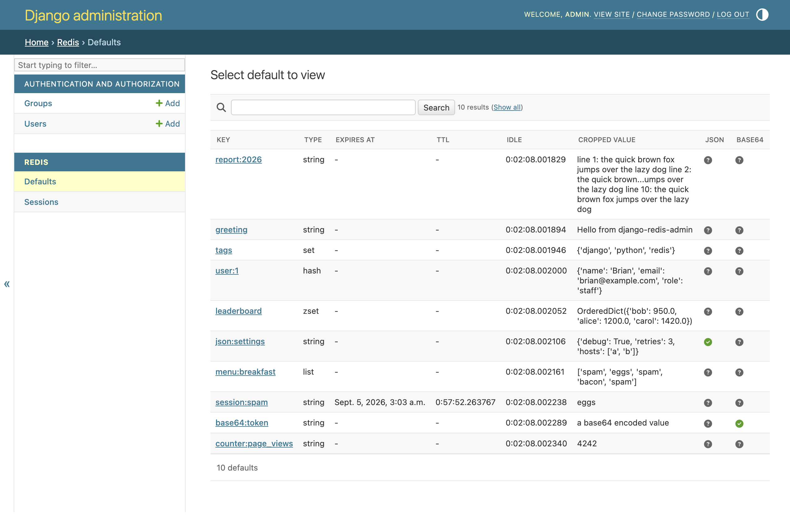This screenshot has width=790, height=532.
Task: Open the greeting key
Action: pyautogui.click(x=232, y=230)
